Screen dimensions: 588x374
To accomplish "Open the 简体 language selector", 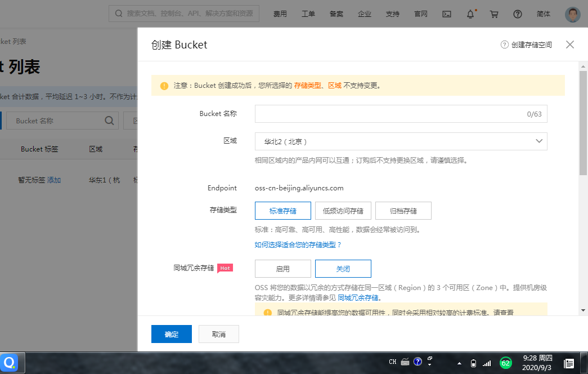I will [x=544, y=14].
